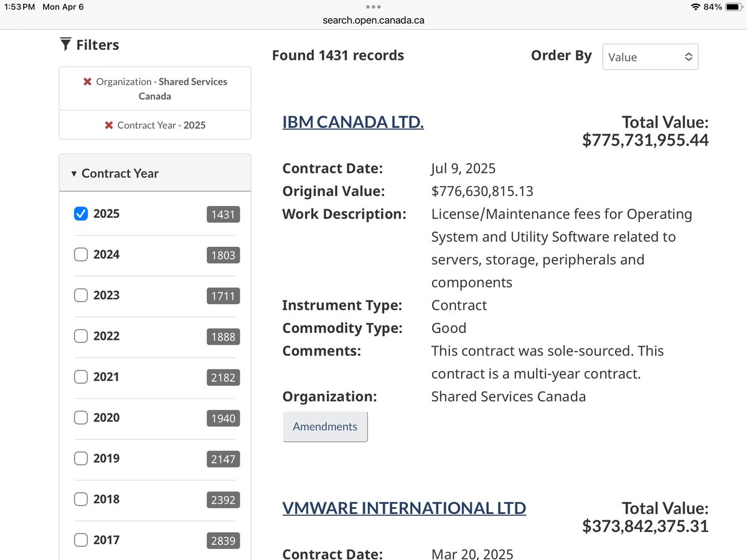The width and height of the screenshot is (747, 560).
Task: Click the sole-sourced comments text
Action: pyautogui.click(x=548, y=362)
